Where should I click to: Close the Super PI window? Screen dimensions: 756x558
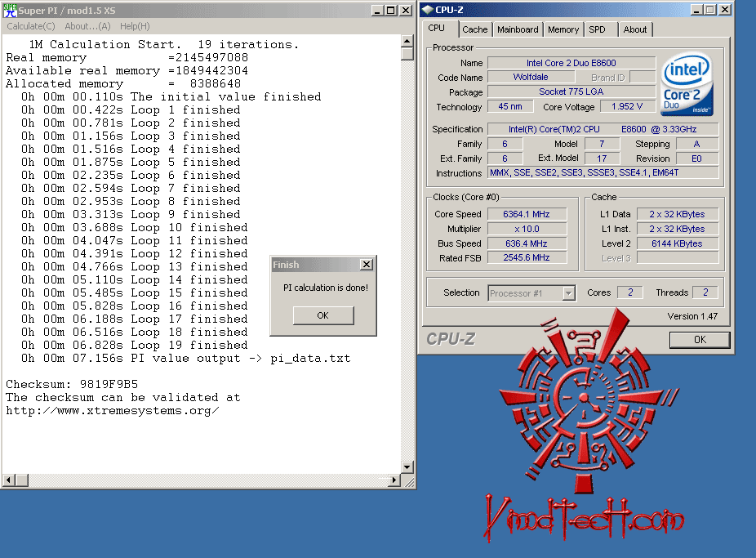[406, 10]
